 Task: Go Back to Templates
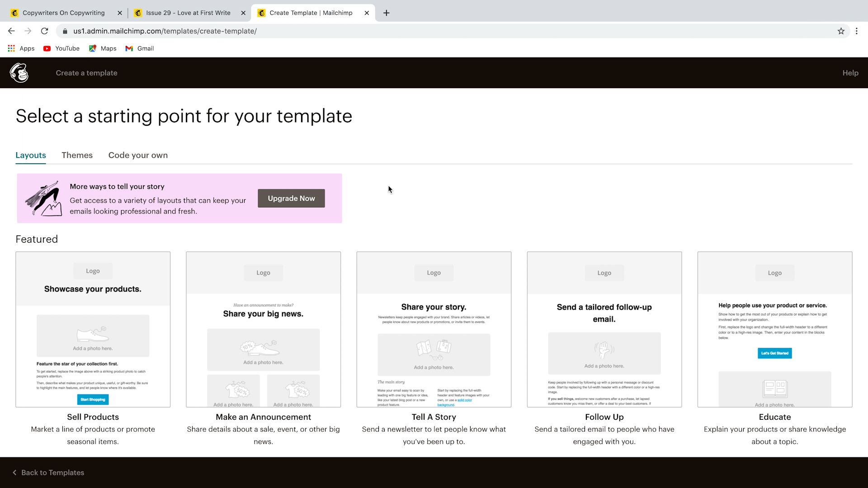click(x=48, y=472)
